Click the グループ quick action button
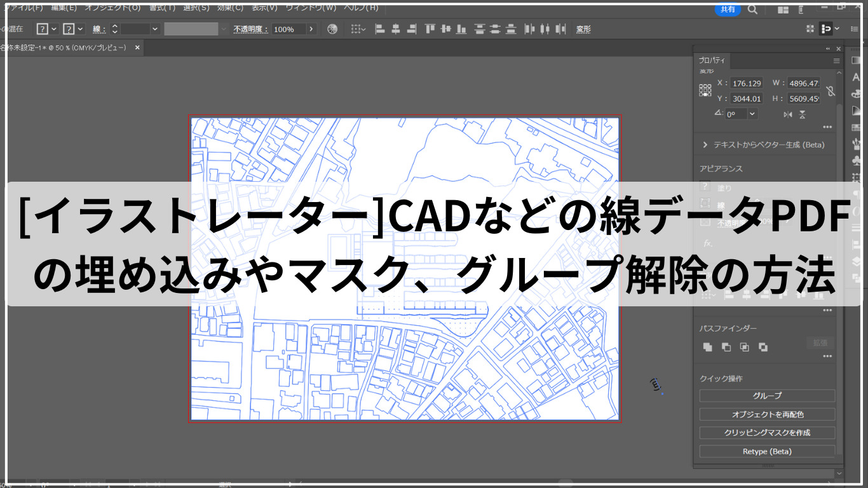The width and height of the screenshot is (868, 488). point(767,396)
